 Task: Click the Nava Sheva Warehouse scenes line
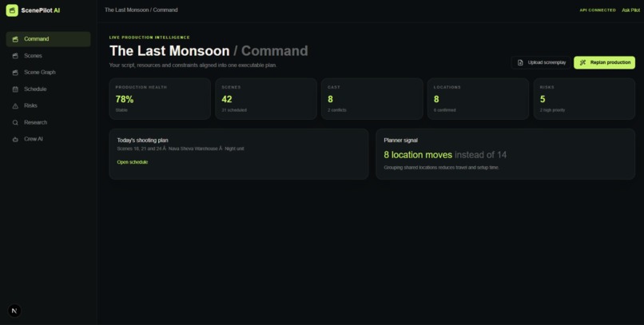click(181, 149)
